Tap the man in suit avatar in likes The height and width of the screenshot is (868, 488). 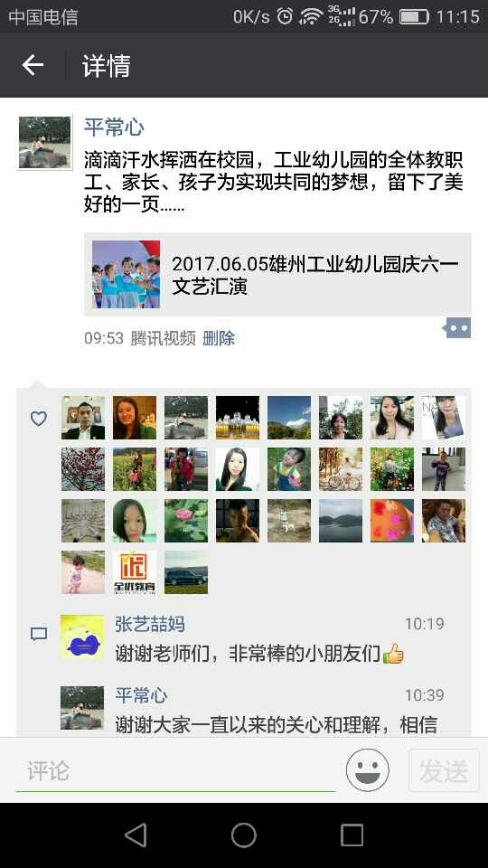[x=83, y=418]
